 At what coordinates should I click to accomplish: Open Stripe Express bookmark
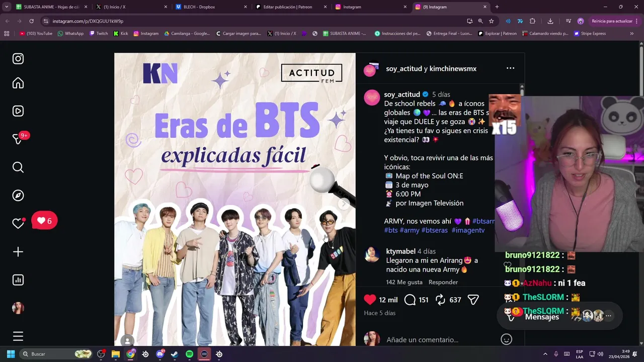click(x=590, y=34)
